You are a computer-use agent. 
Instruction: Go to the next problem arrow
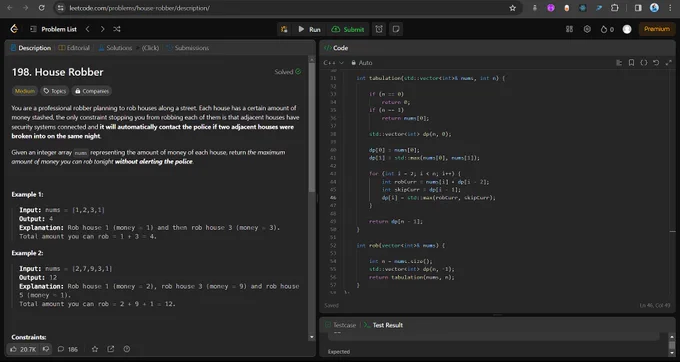102,29
